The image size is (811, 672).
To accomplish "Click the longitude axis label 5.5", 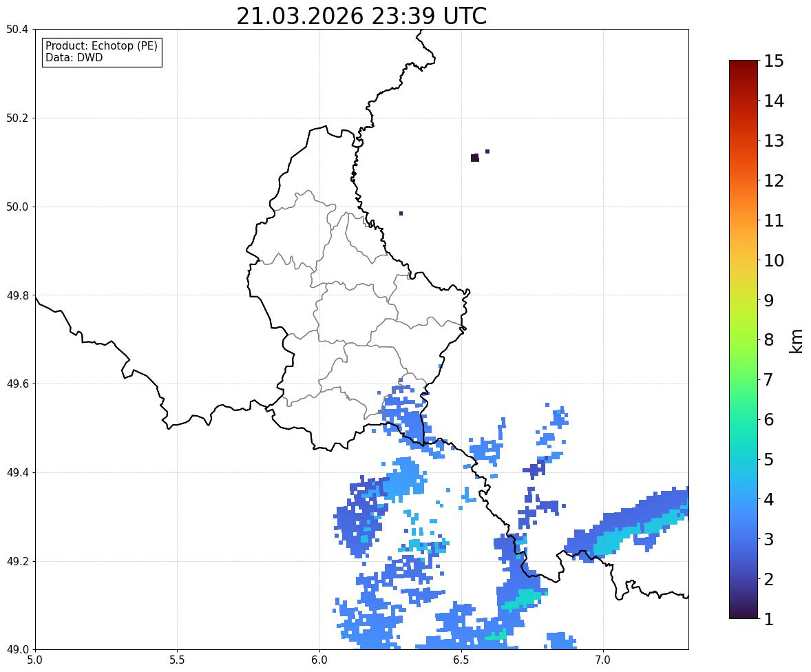I will click(x=177, y=660).
